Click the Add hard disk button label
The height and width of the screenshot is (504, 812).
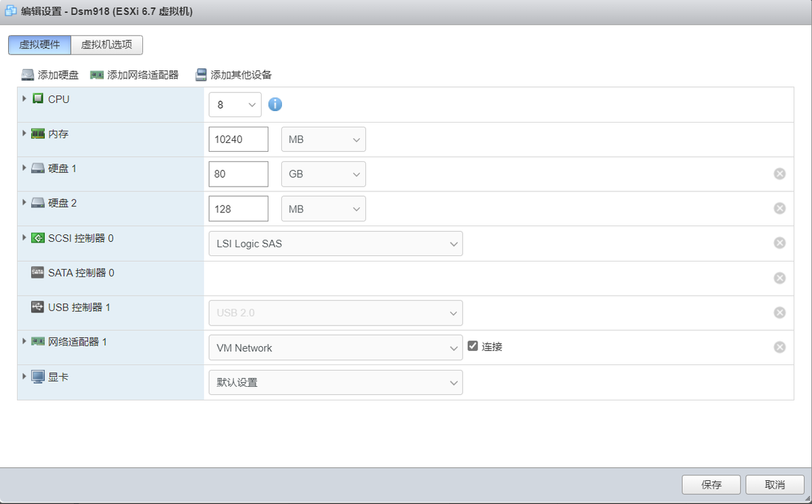58,75
